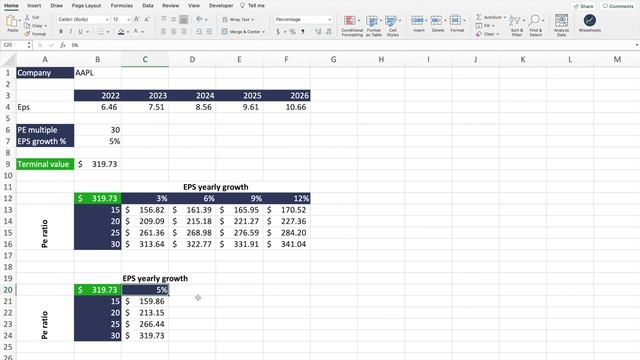Select the Format painter brush
Image resolution: width=640 pixels, height=360 pixels.
pyautogui.click(x=27, y=34)
